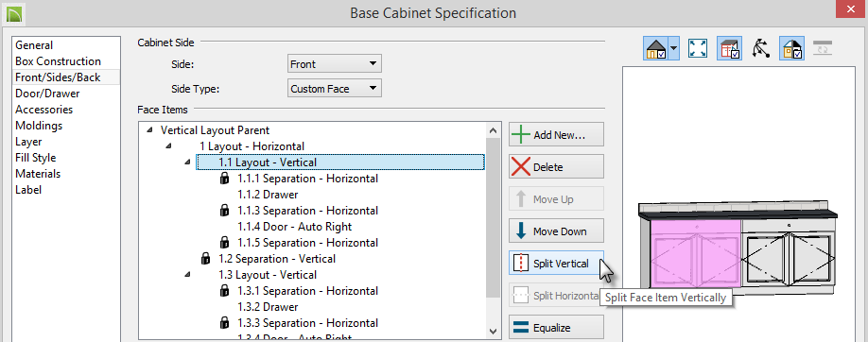Click lock icon beside 1.1.1 Separation - Horizontal
The height and width of the screenshot is (342, 868).
pos(224,179)
